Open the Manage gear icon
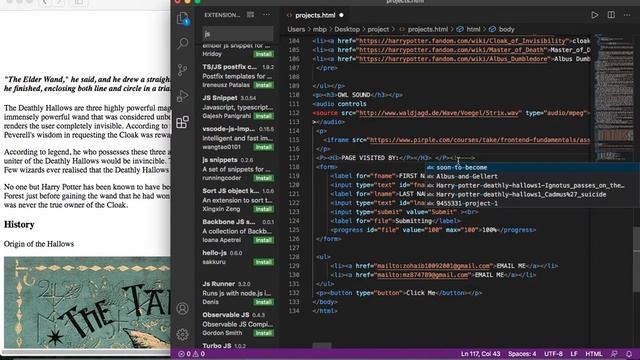Screen dimensions: 640x360 coord(182,334)
